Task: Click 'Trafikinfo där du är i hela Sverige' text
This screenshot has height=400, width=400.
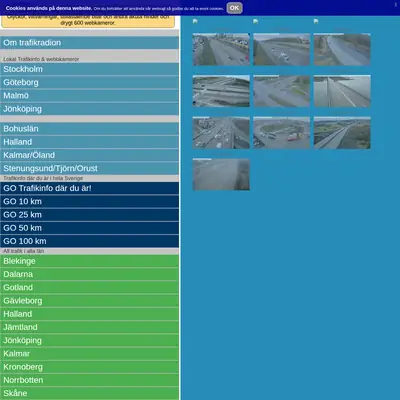Action: click(x=43, y=178)
